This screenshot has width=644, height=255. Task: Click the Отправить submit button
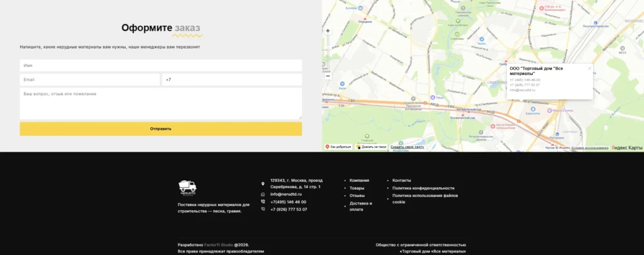point(160,128)
